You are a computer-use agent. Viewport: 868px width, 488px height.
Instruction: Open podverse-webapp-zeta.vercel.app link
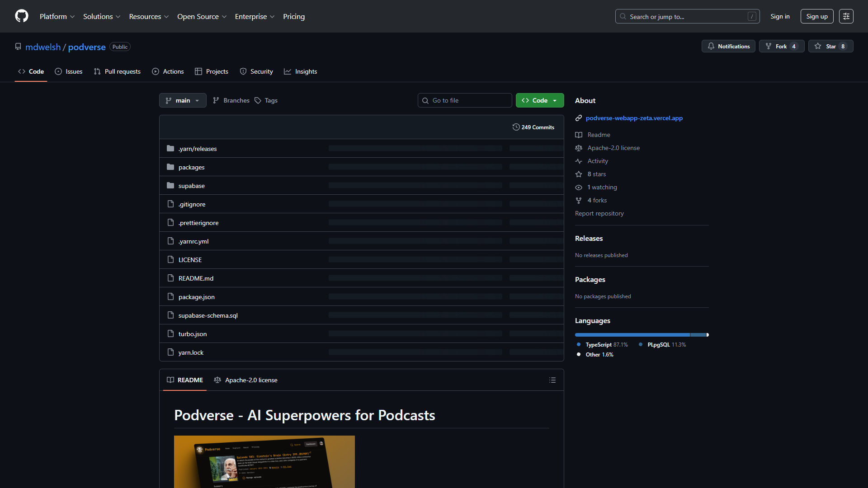point(634,118)
